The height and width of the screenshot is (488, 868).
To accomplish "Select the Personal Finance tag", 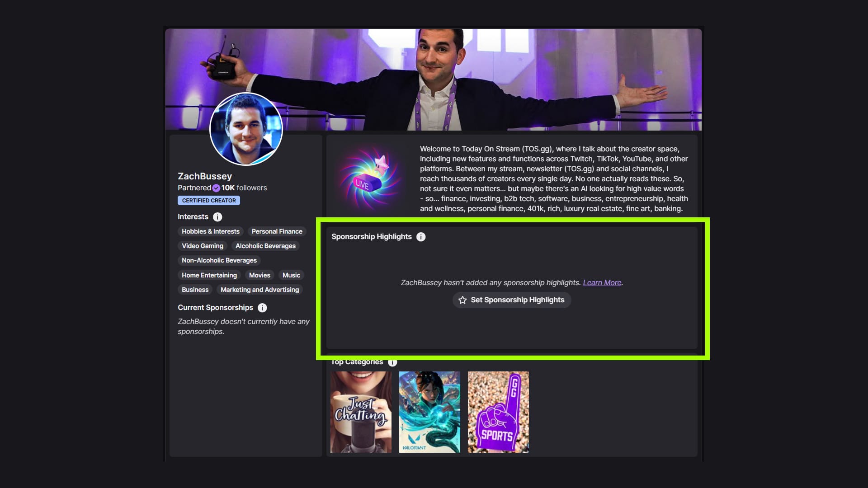I will point(277,231).
